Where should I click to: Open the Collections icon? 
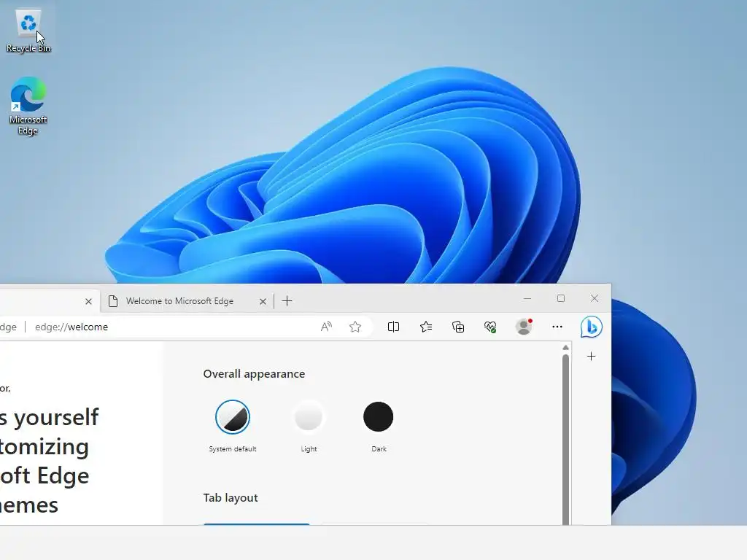pos(458,327)
